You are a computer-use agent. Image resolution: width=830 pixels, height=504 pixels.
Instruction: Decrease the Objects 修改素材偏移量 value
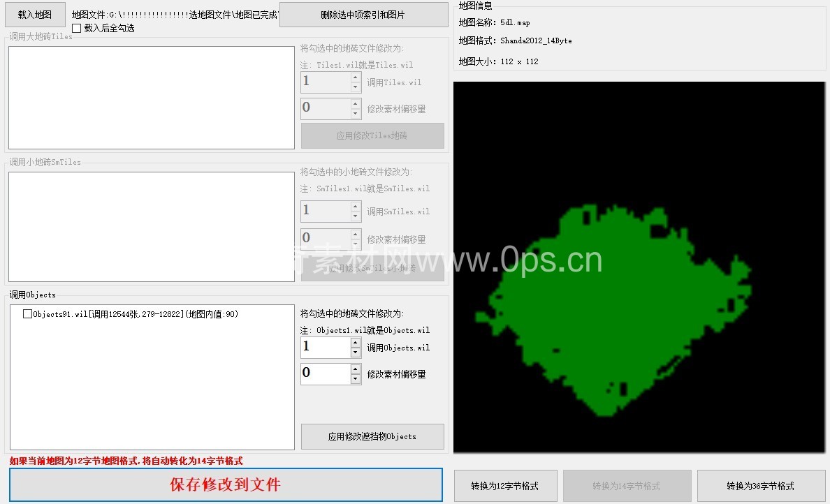[356, 379]
